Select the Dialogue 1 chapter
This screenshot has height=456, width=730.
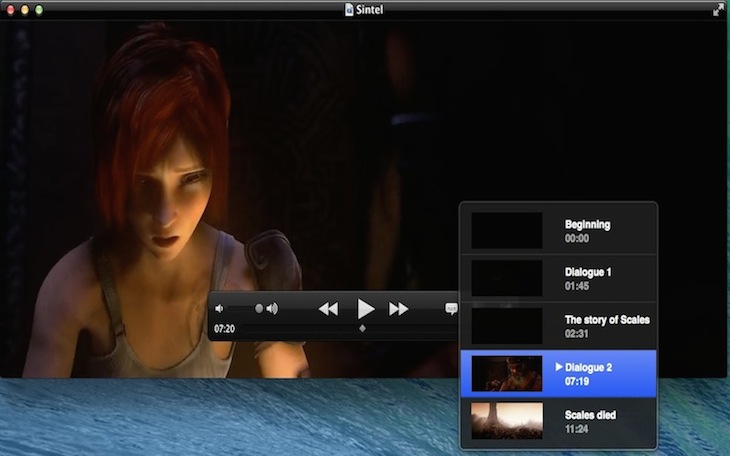(x=558, y=279)
